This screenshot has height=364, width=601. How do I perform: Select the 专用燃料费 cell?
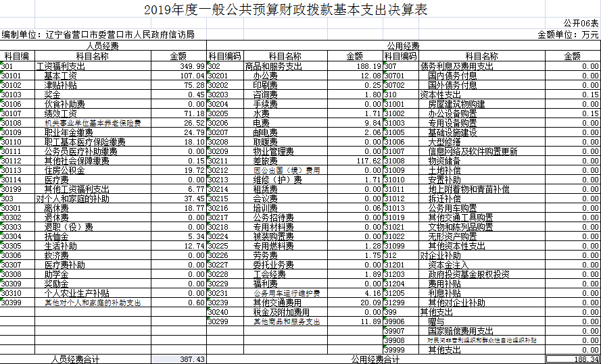pos(286,246)
